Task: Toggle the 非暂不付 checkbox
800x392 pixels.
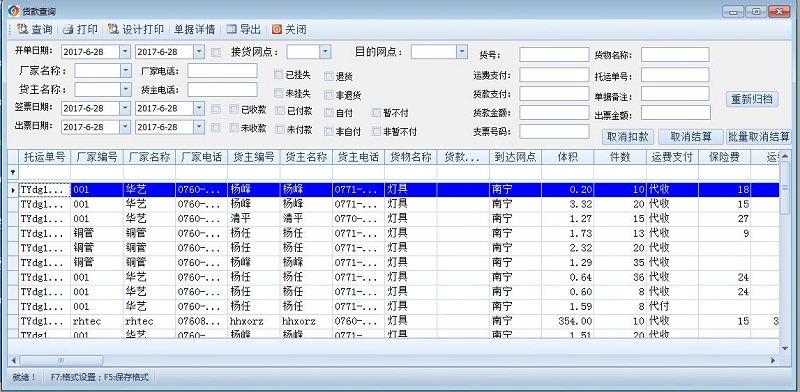Action: point(376,131)
